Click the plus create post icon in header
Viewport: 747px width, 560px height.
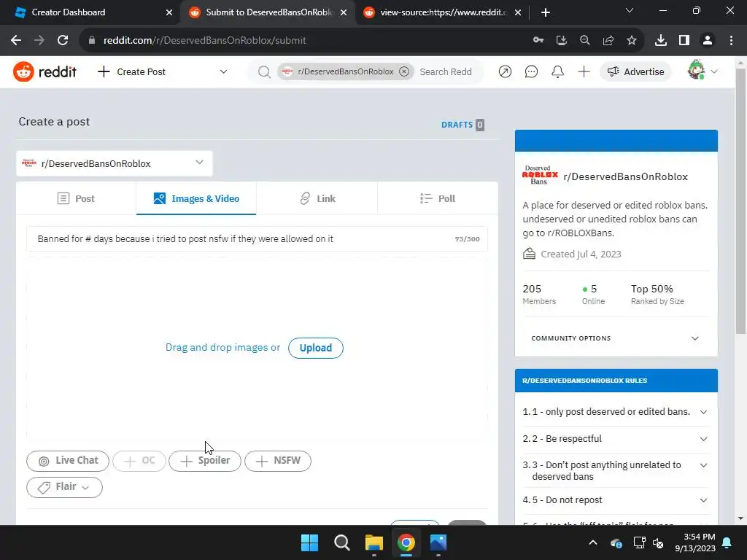[x=584, y=72]
